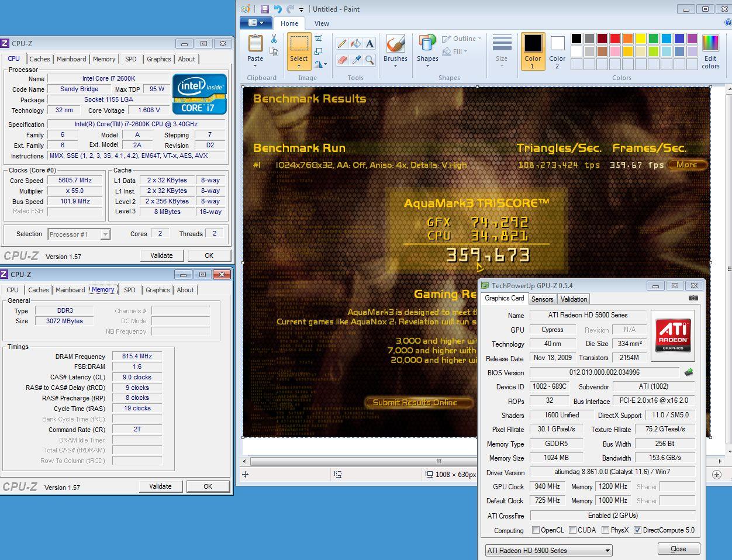This screenshot has height=560, width=732.
Task: Open the ATI Radeon HD 5900 Series dropdown
Action: 548,551
